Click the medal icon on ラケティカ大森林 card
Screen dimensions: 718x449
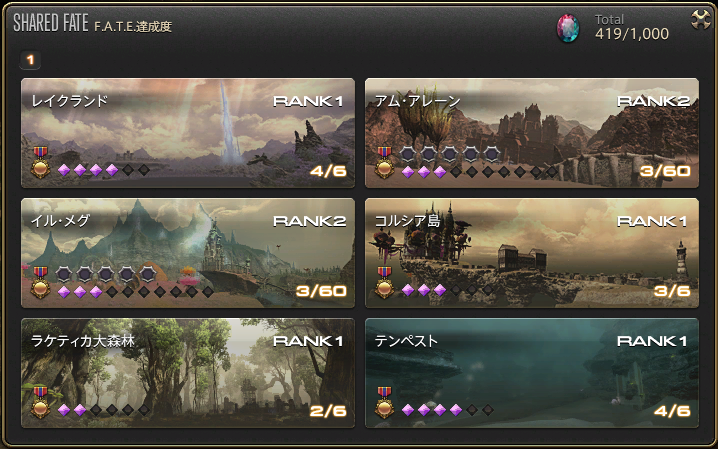pos(40,402)
